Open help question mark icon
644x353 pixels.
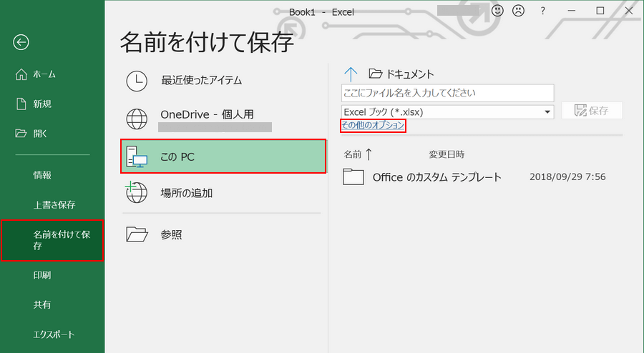pyautogui.click(x=542, y=11)
